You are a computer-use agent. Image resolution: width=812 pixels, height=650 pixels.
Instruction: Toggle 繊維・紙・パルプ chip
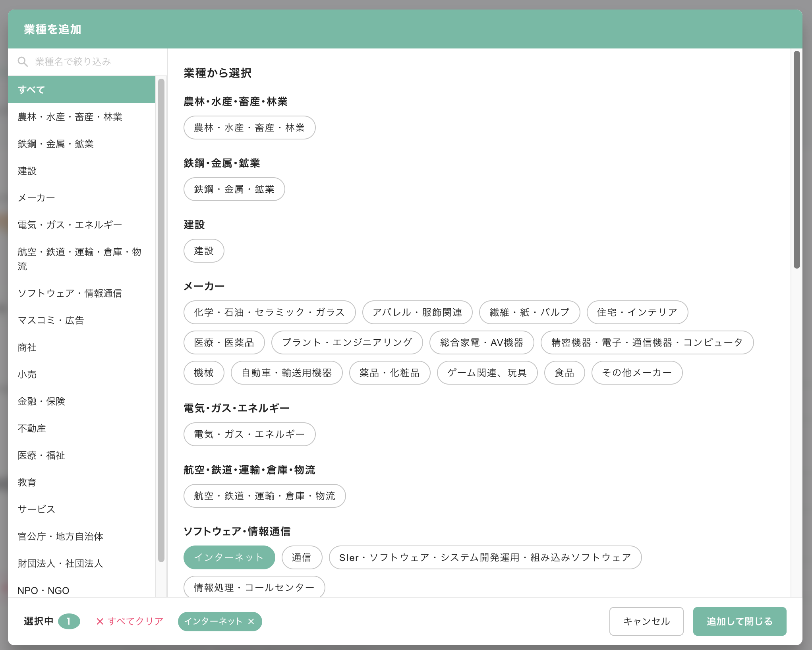coord(530,312)
